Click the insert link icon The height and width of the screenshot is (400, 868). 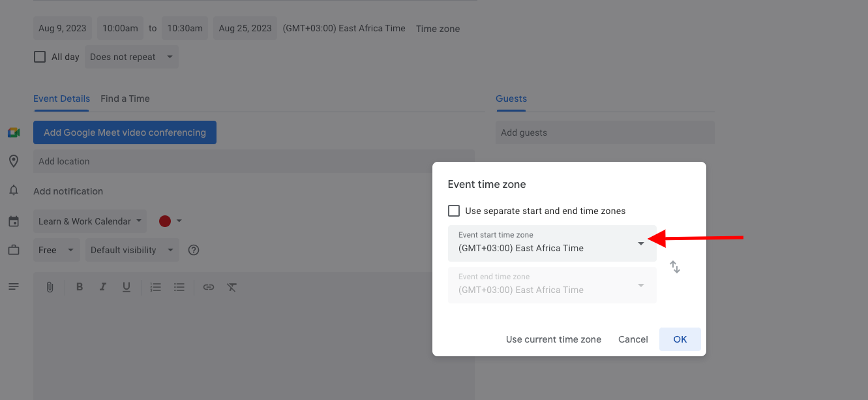coord(208,287)
